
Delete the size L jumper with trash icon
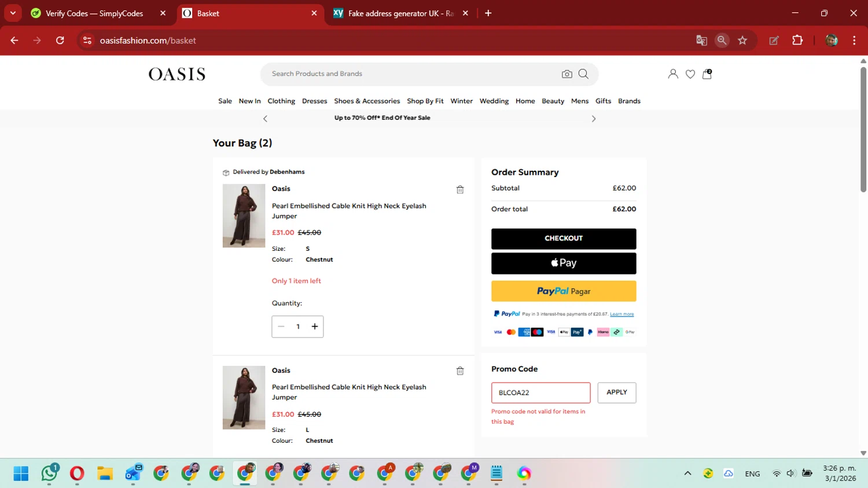[460, 371]
